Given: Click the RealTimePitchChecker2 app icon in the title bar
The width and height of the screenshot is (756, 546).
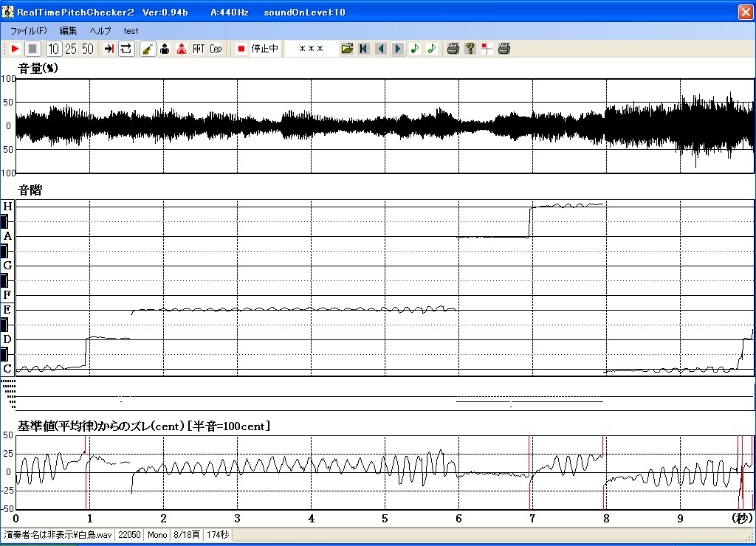Looking at the screenshot, I should (x=7, y=12).
